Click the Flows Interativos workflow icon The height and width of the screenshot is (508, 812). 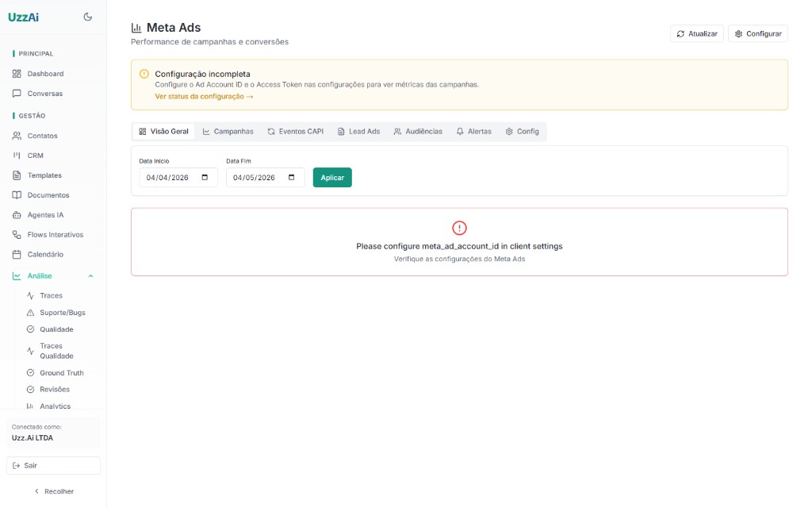17,234
